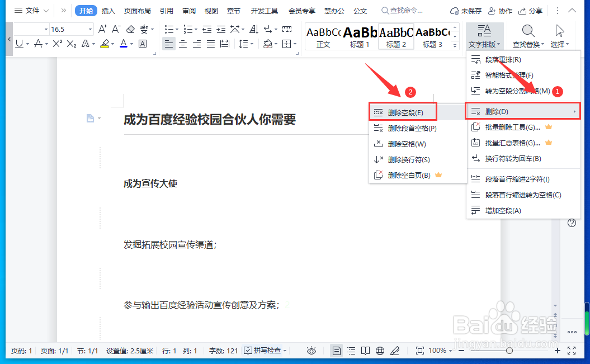Screen dimensions: 590x364
Task: Open font size 16.5 dropdown
Action: (90, 29)
